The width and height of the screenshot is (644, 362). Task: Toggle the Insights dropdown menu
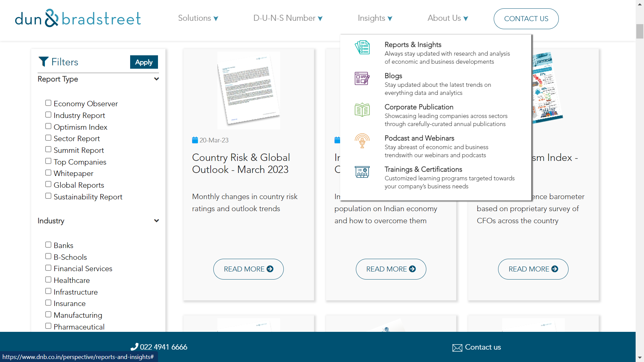coord(375,18)
